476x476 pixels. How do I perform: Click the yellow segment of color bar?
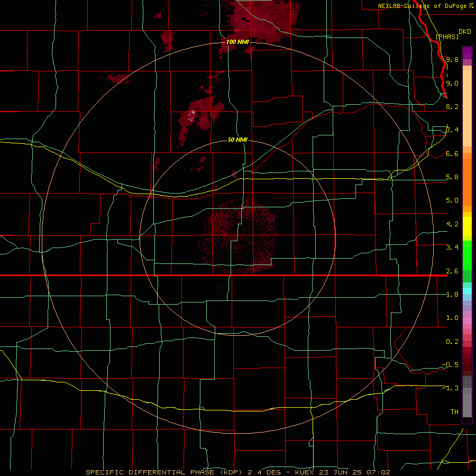[x=467, y=226]
